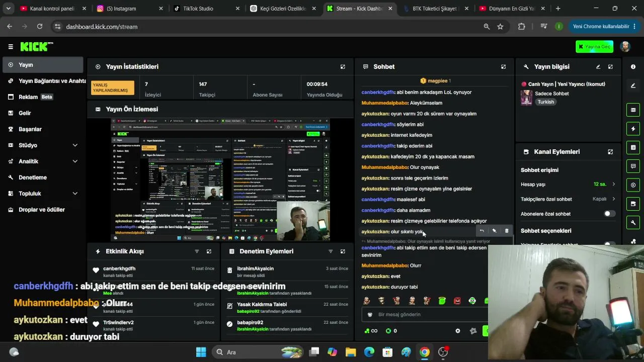Pick the green halo emote in chat
The height and width of the screenshot is (362, 644).
pyautogui.click(x=442, y=301)
